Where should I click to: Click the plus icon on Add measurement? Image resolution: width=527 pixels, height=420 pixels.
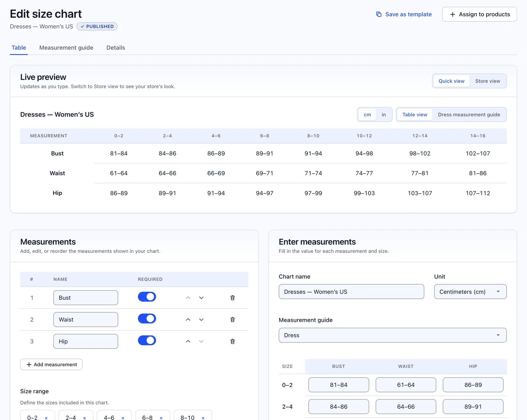pos(29,365)
